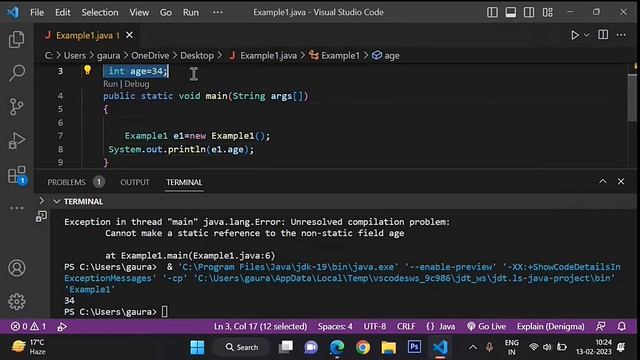Image resolution: width=640 pixels, height=360 pixels.
Task: Split the editor to the right
Action: [603, 35]
